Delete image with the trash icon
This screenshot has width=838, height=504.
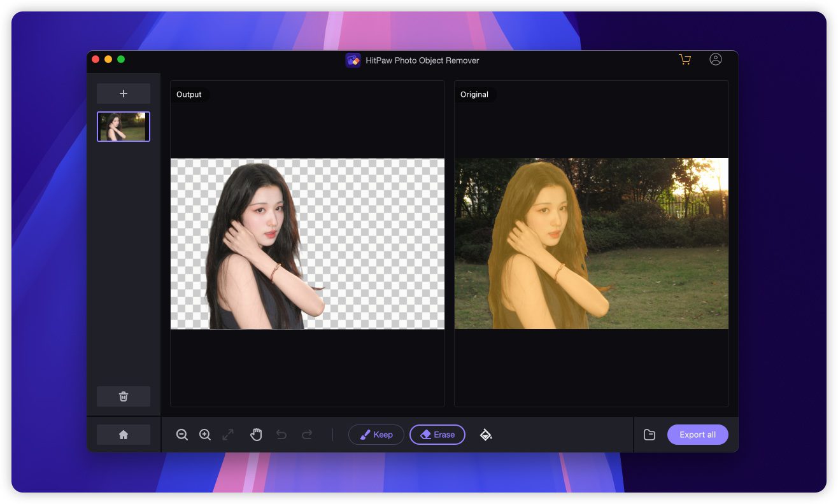pos(124,396)
